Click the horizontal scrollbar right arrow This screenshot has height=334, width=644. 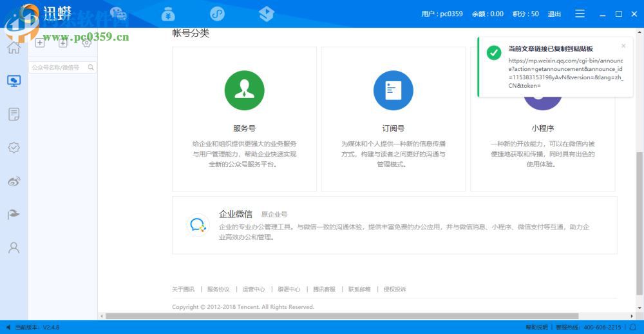tap(633, 316)
